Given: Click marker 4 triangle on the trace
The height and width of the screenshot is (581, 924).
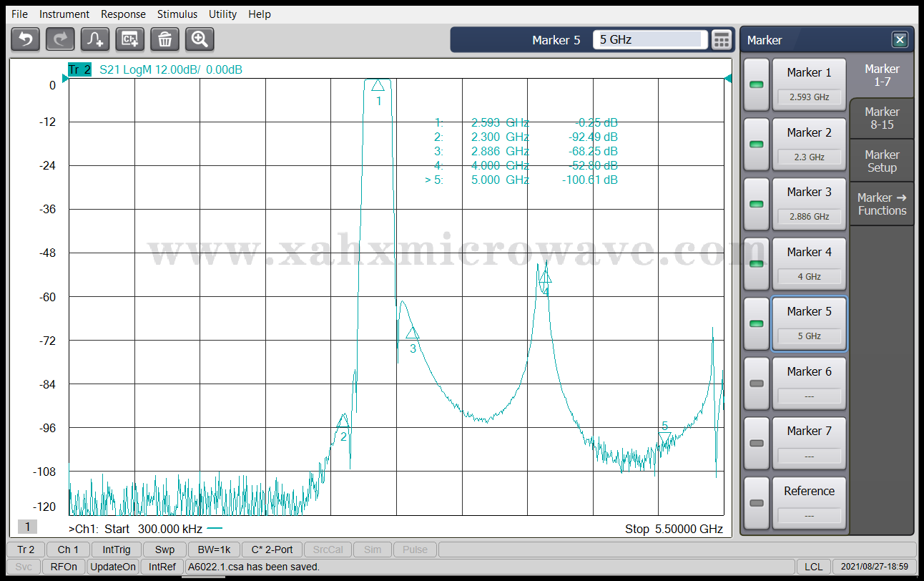Looking at the screenshot, I should pos(545,277).
